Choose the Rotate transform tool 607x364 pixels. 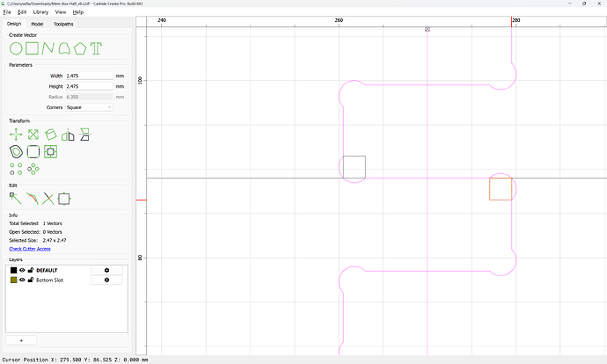click(51, 135)
